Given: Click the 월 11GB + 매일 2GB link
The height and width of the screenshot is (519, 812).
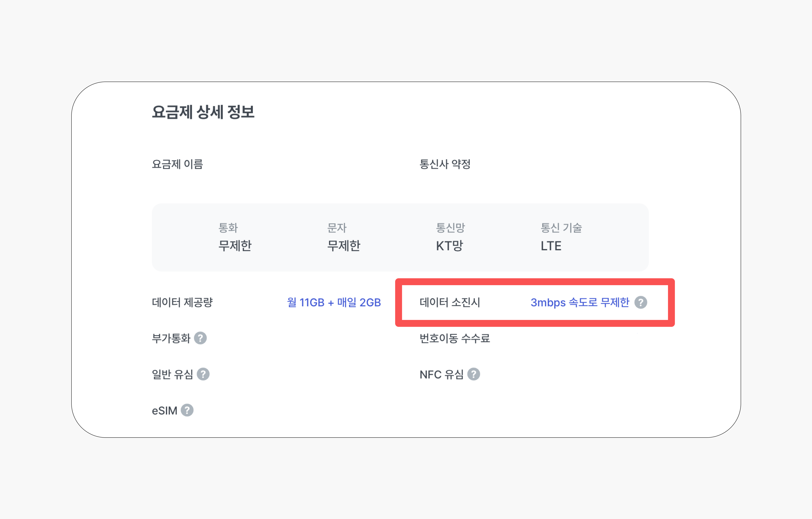Looking at the screenshot, I should 333,302.
